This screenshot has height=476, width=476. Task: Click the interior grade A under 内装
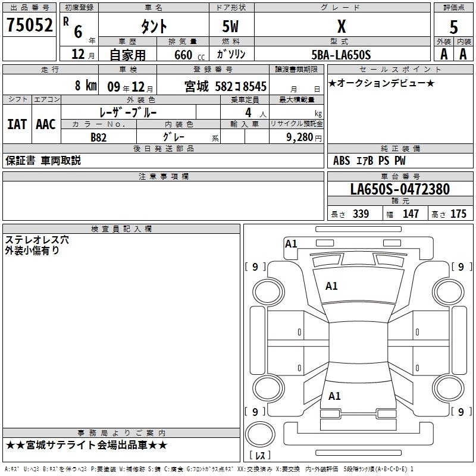pyautogui.click(x=463, y=54)
